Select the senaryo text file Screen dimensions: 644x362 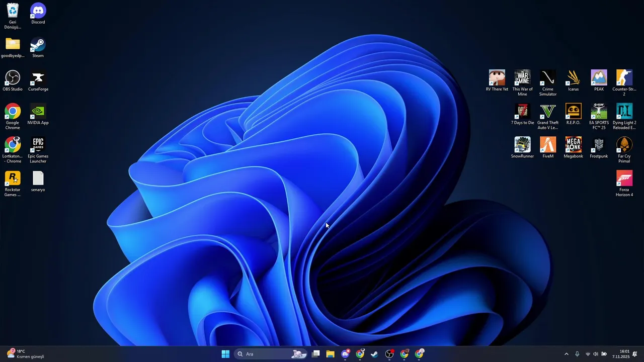38,181
